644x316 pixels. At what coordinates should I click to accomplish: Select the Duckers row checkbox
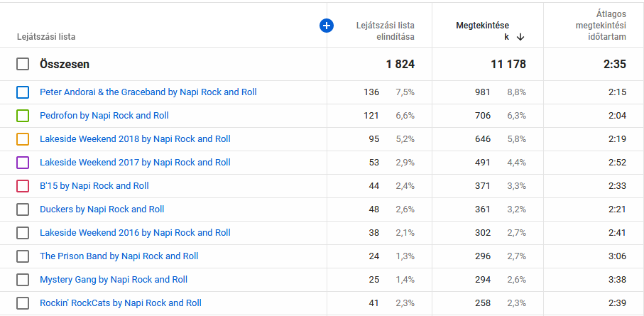coord(23,209)
